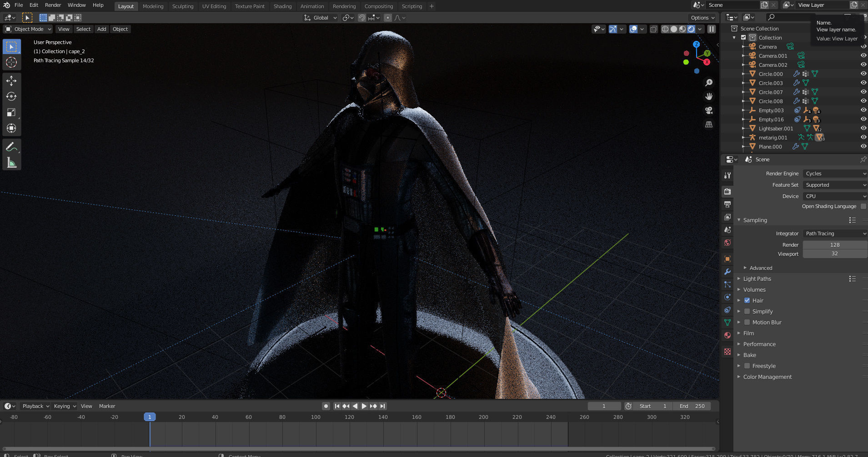The height and width of the screenshot is (457, 868).
Task: Uncheck the Collection exclude checkbox in outliner
Action: 743,38
